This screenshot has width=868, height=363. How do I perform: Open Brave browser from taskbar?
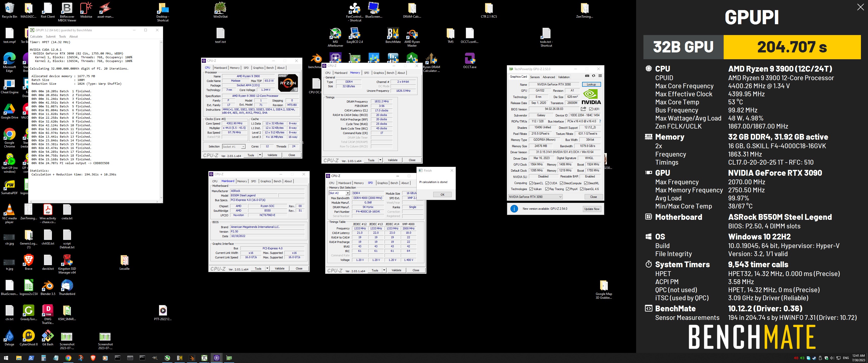[93, 358]
